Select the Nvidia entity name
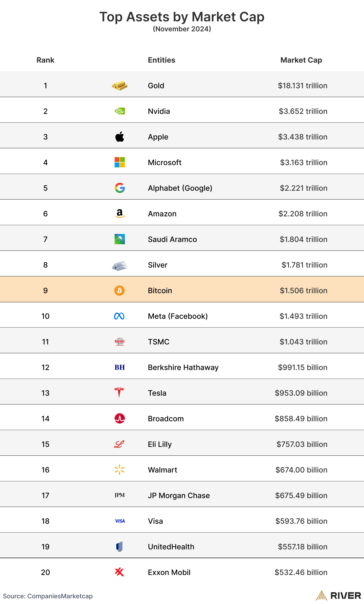The image size is (364, 604). pos(159,111)
